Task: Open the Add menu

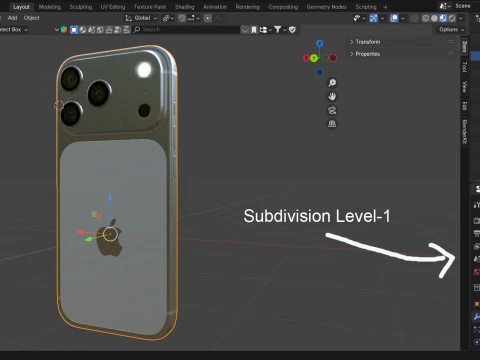Action: tap(12, 18)
